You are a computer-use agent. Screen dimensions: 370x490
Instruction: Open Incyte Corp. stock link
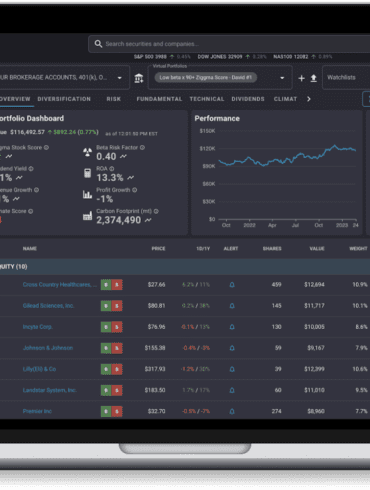point(37,327)
